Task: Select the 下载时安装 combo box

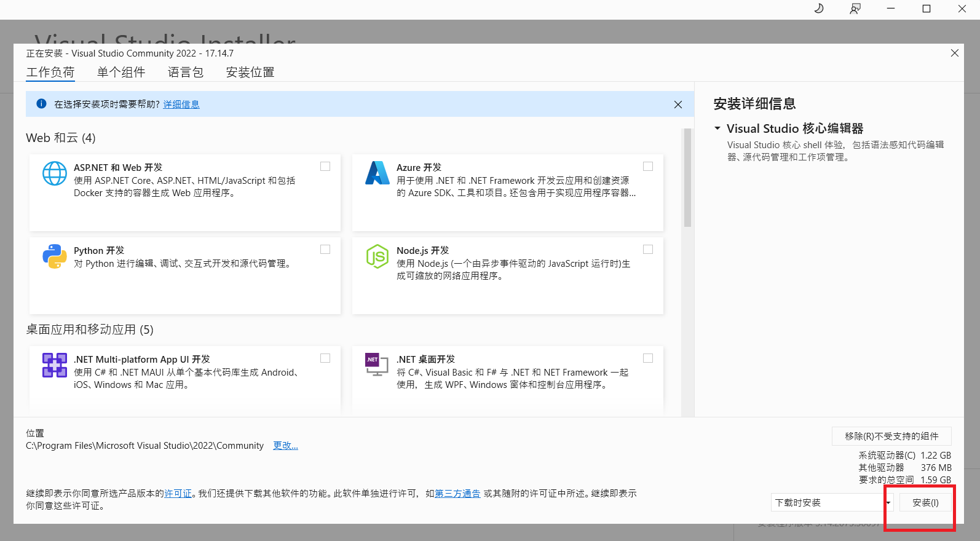Action: coord(832,503)
